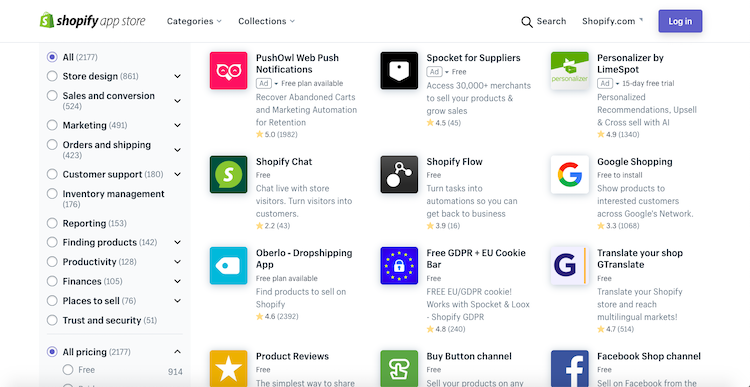Select the All categories radio button
Image resolution: width=750 pixels, height=387 pixels.
click(52, 57)
